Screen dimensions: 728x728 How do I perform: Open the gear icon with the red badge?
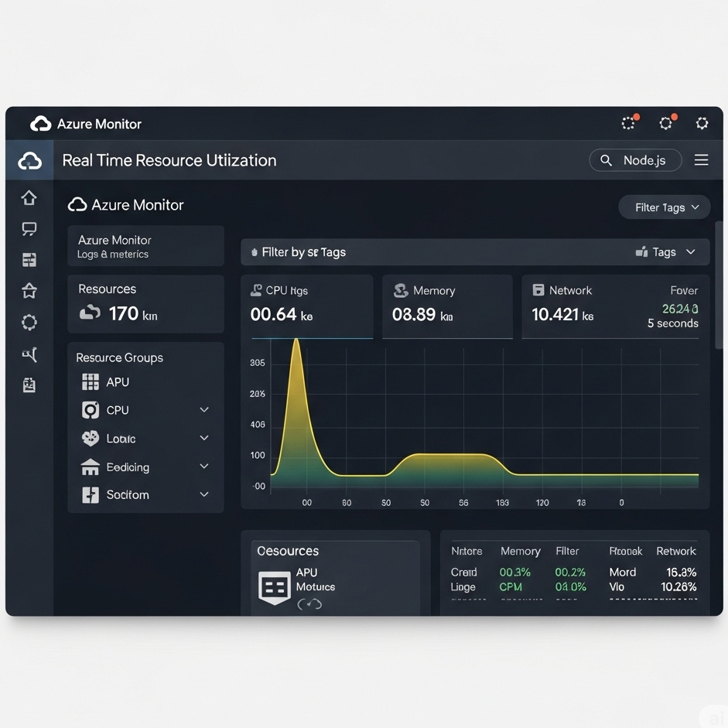click(x=666, y=123)
